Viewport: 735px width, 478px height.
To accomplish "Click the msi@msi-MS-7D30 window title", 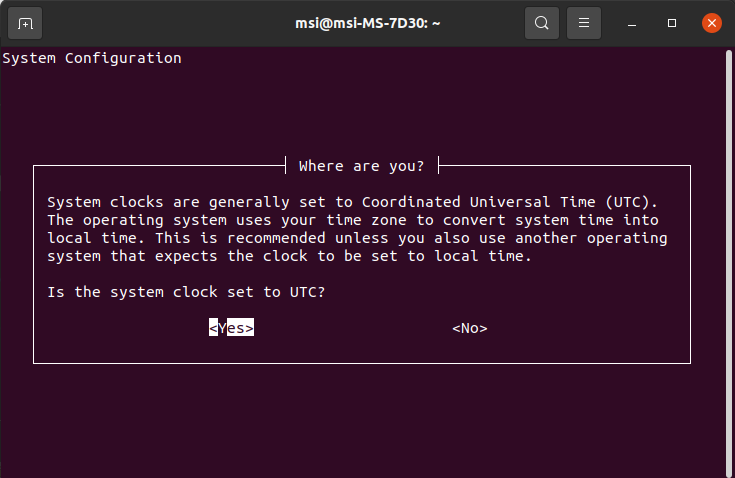I will 368,23.
